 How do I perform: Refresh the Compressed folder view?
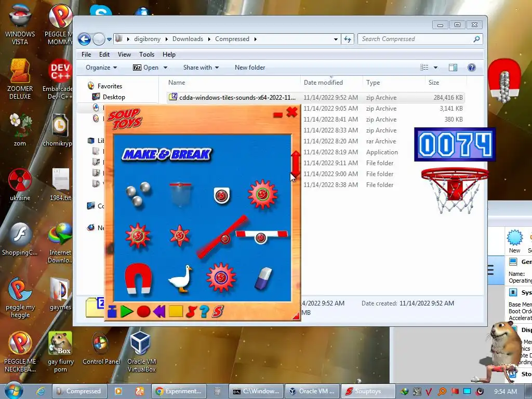pos(348,39)
